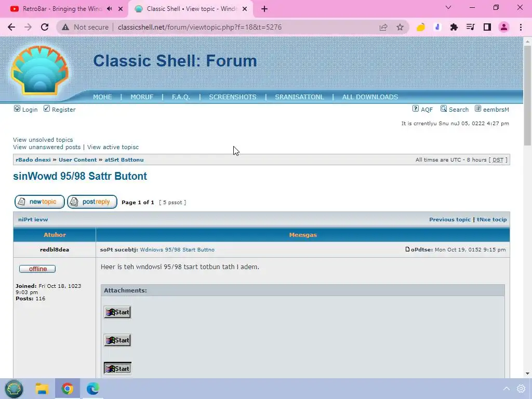The width and height of the screenshot is (532, 399).
Task: Go to tNxe tocip link
Action: pyautogui.click(x=491, y=220)
